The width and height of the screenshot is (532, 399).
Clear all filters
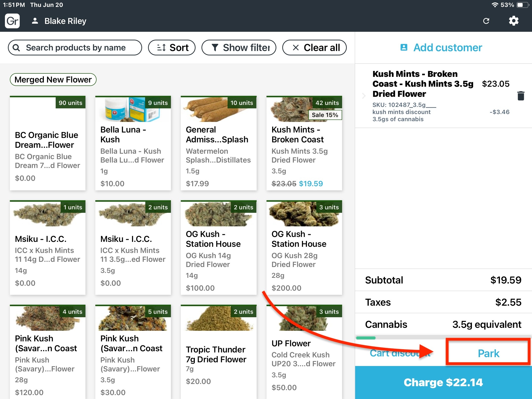pyautogui.click(x=314, y=48)
